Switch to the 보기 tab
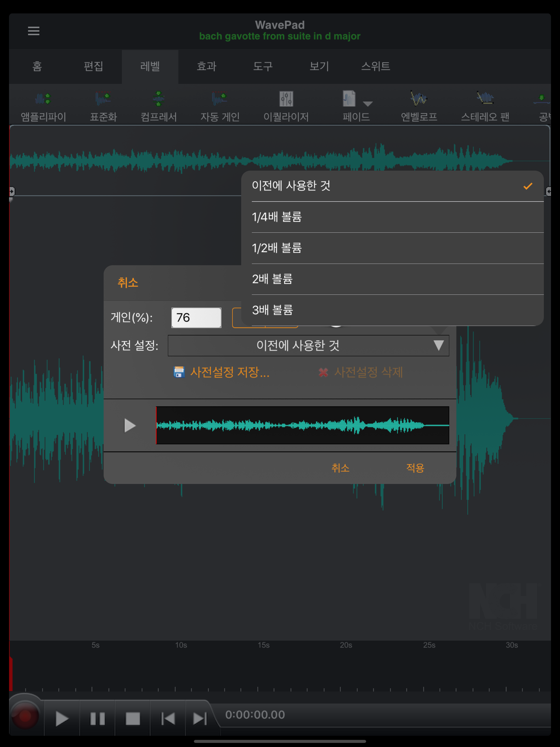Screen dimensions: 560x747 319,66
